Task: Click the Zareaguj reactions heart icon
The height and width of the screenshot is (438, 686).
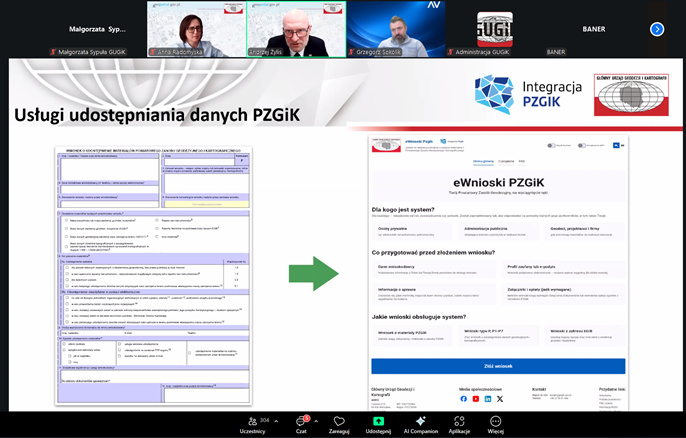Action: point(338,421)
